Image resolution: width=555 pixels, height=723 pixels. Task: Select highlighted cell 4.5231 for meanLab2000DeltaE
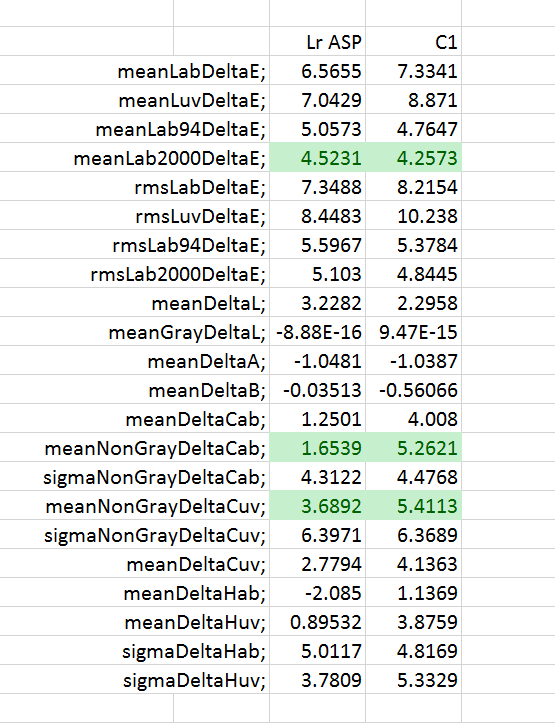(x=318, y=158)
